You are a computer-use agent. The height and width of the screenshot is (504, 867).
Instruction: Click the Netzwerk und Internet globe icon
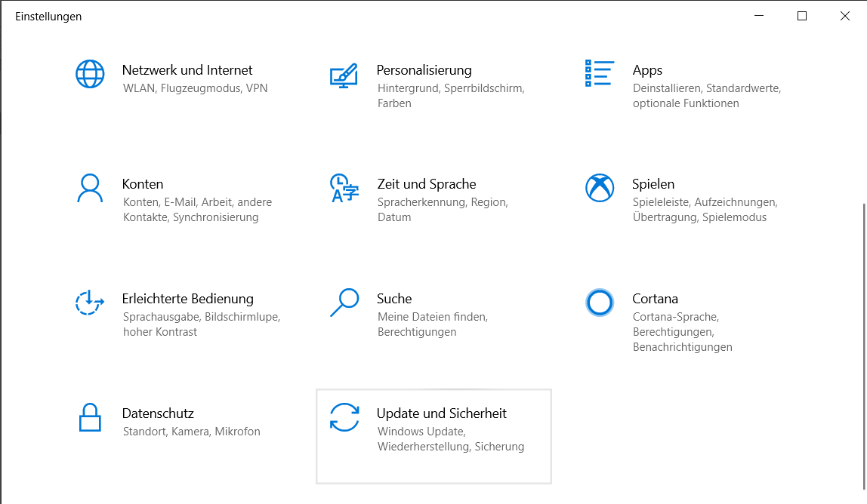(90, 74)
